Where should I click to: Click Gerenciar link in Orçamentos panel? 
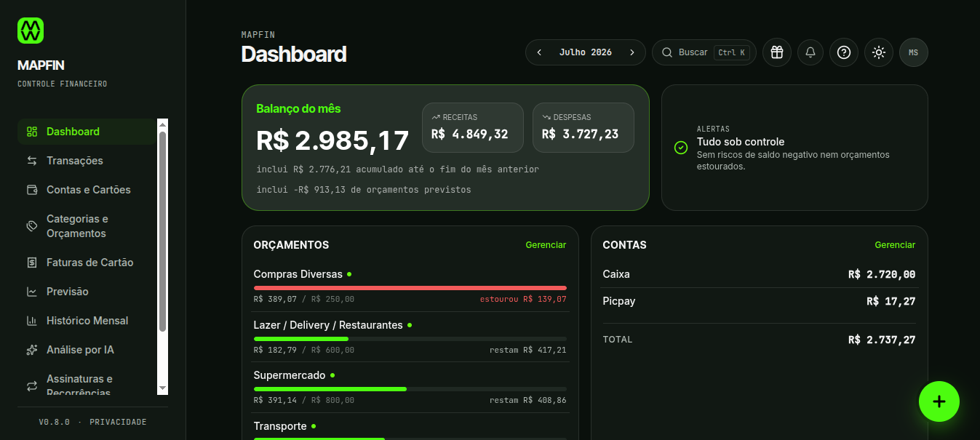pyautogui.click(x=546, y=245)
